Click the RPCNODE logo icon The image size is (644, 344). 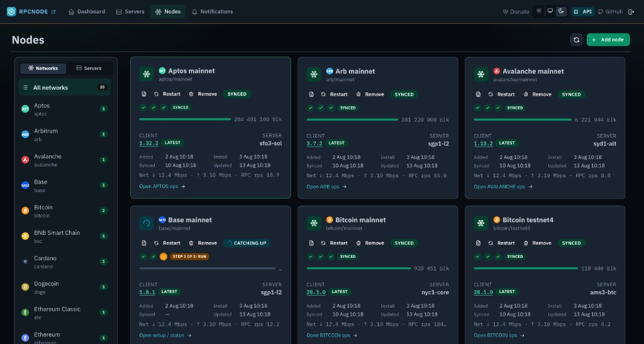pyautogui.click(x=11, y=11)
